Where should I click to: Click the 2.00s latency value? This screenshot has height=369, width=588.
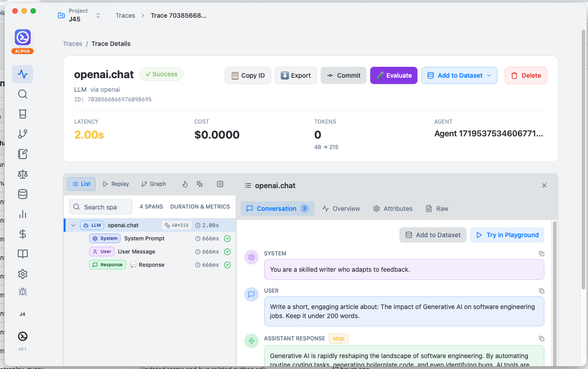tap(89, 135)
